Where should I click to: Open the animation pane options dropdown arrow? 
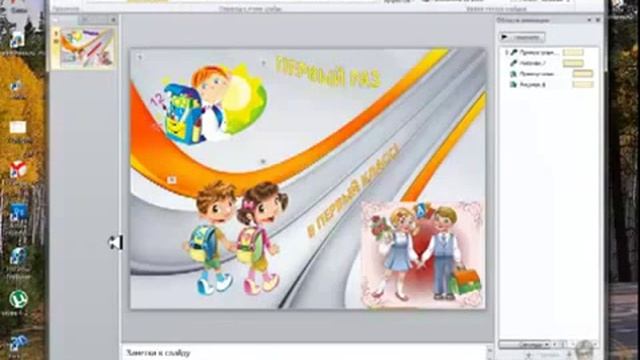pos(589,20)
